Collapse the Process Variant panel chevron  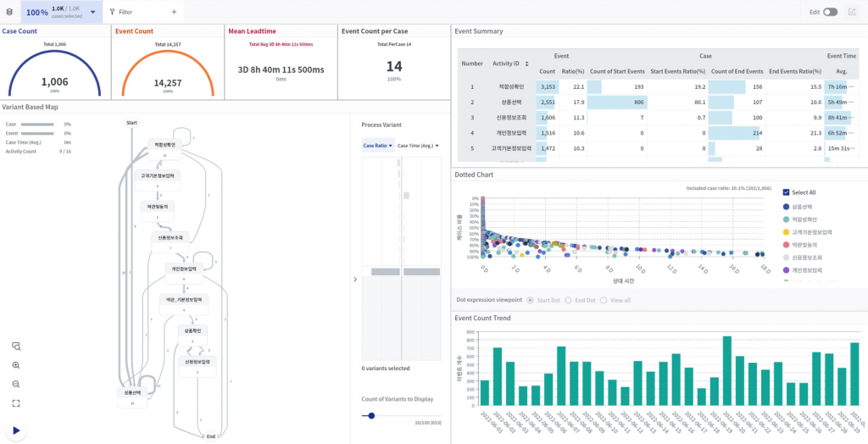354,279
